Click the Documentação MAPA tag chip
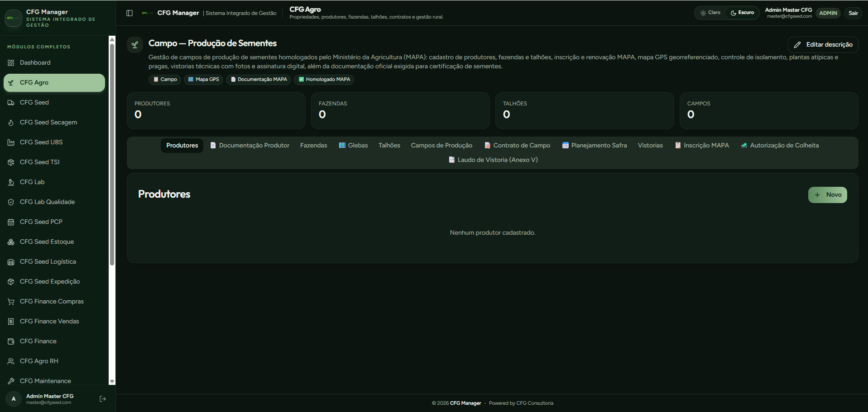The width and height of the screenshot is (868, 412). [x=259, y=80]
